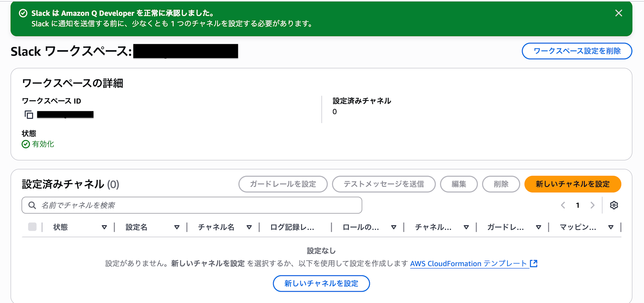Click the 設定済みチャネル (0) table heading
Image resolution: width=644 pixels, height=303 pixels.
(71, 184)
